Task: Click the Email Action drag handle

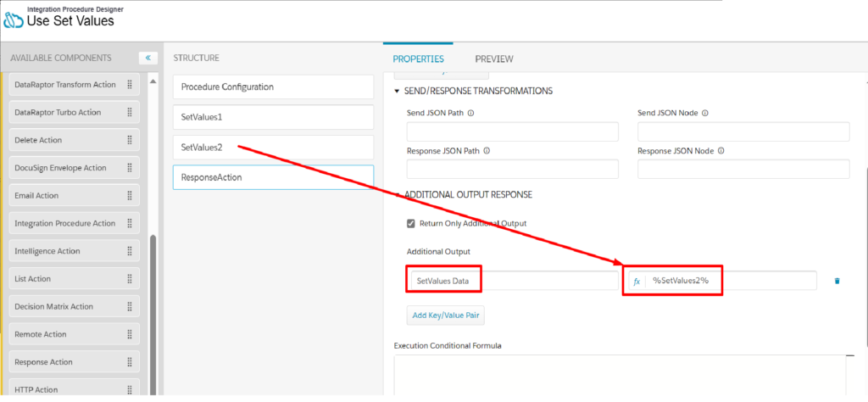Action: pos(130,195)
